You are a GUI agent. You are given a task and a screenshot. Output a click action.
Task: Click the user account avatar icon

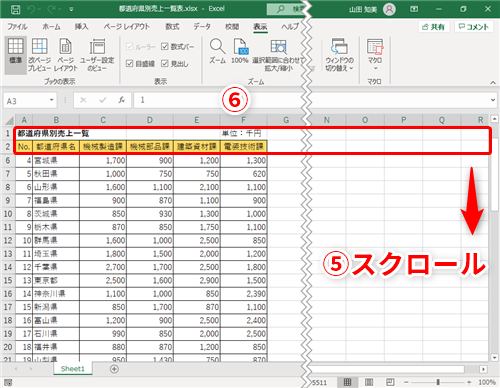tap(389, 9)
